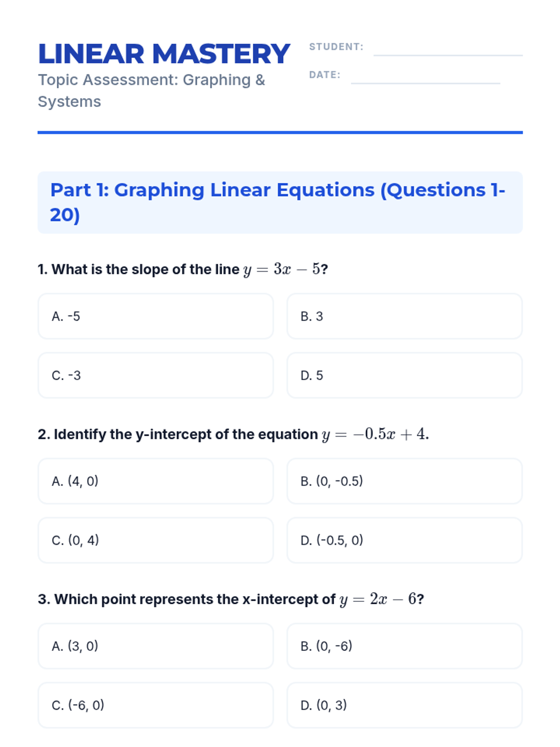Select answer A. -5 for question 1
Screen dimensions: 560x747
pos(155,316)
